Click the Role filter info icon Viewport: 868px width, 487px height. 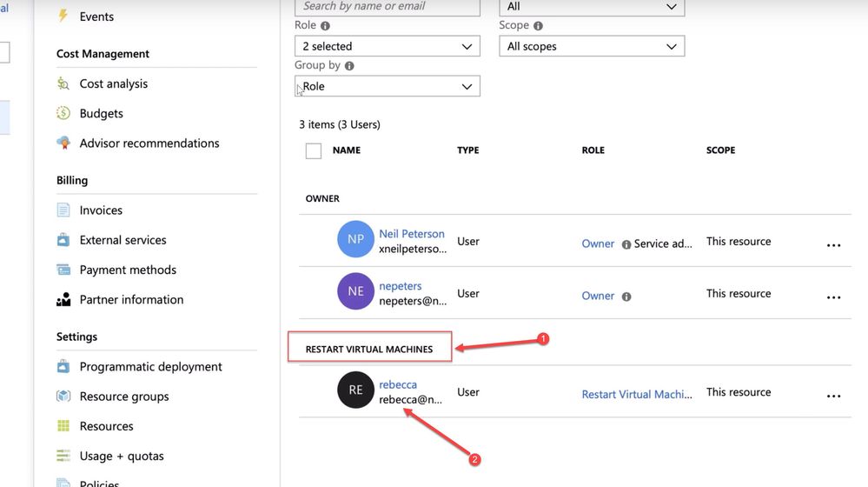pyautogui.click(x=326, y=25)
